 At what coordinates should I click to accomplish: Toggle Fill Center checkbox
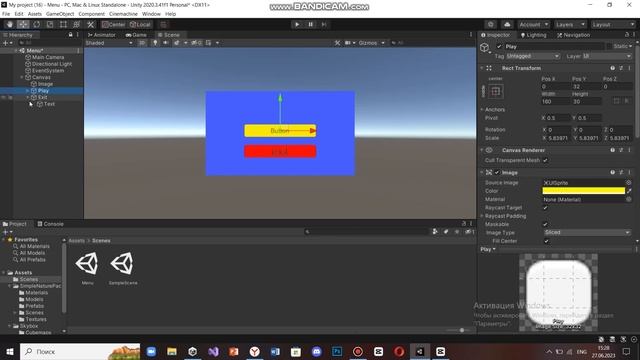pos(546,241)
